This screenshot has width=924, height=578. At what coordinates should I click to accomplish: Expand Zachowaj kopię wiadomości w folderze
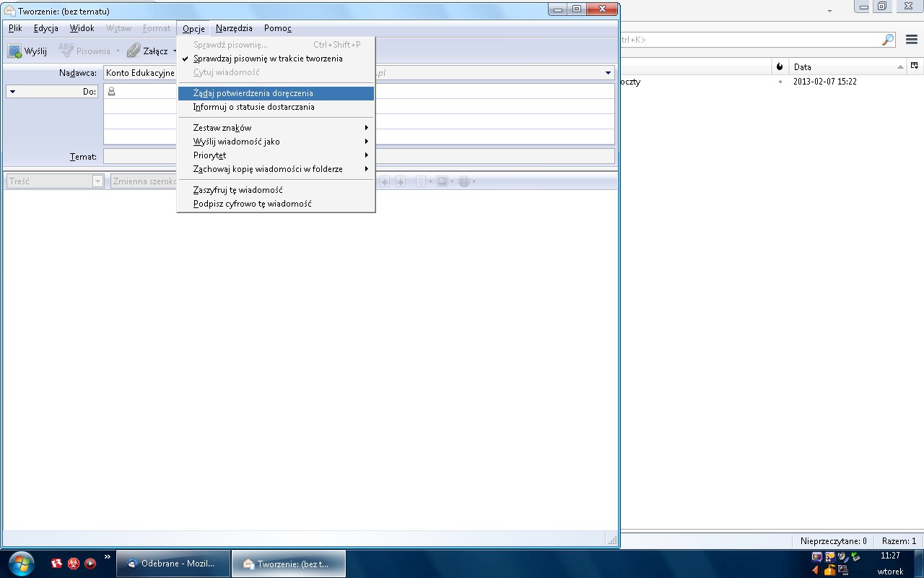coord(276,169)
